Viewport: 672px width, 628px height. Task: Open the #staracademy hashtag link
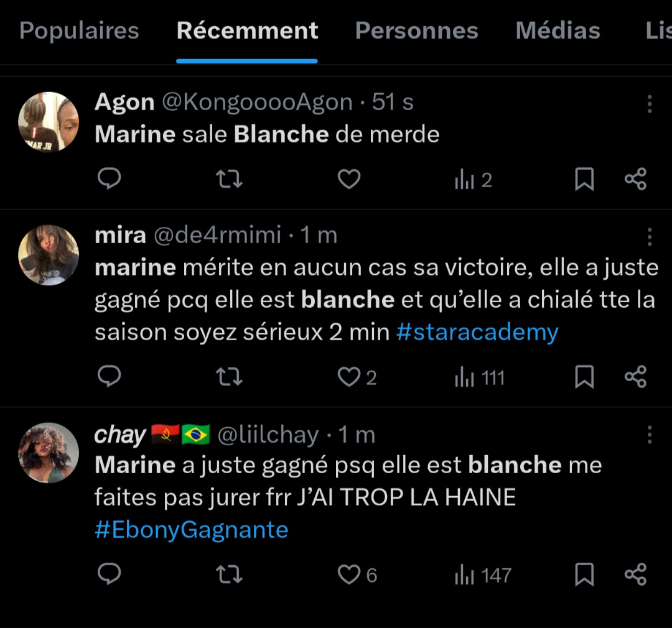pos(477,333)
